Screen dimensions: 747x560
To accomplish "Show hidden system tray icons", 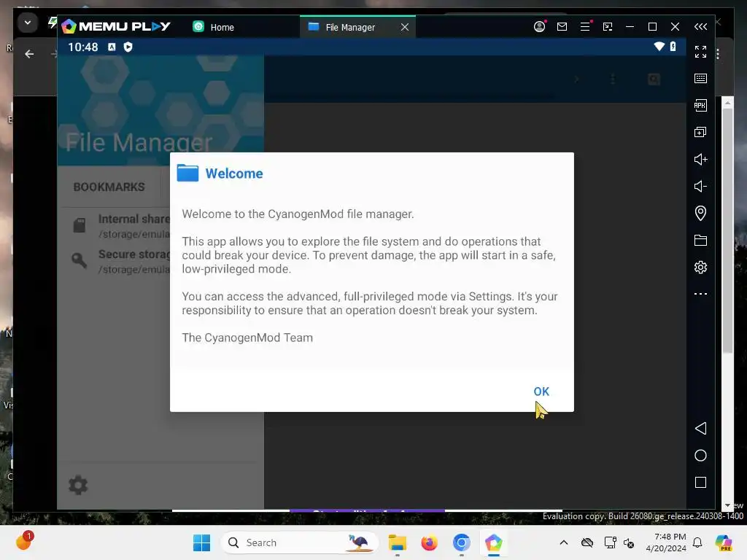I will (564, 542).
